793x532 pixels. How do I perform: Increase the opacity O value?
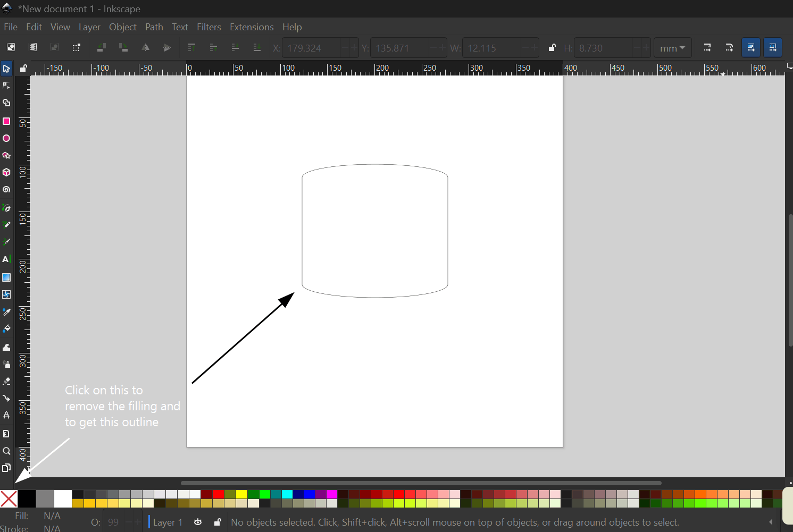(x=138, y=522)
